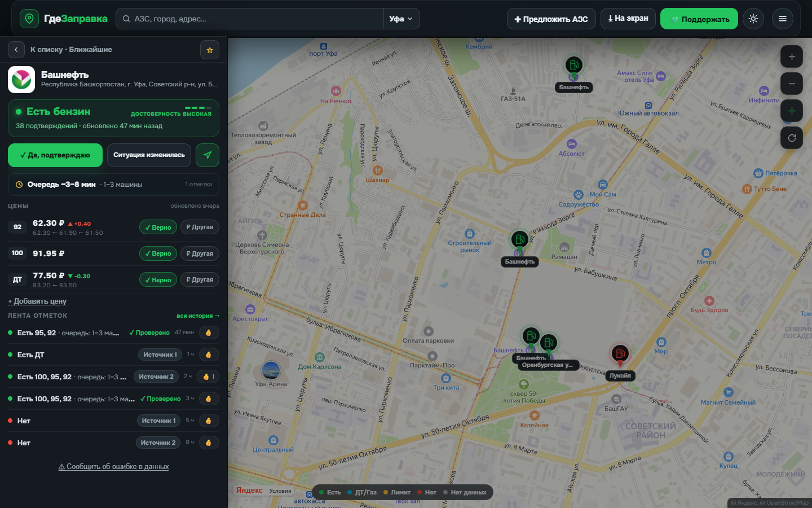Like the Нет report from 5 ч

pyautogui.click(x=209, y=421)
